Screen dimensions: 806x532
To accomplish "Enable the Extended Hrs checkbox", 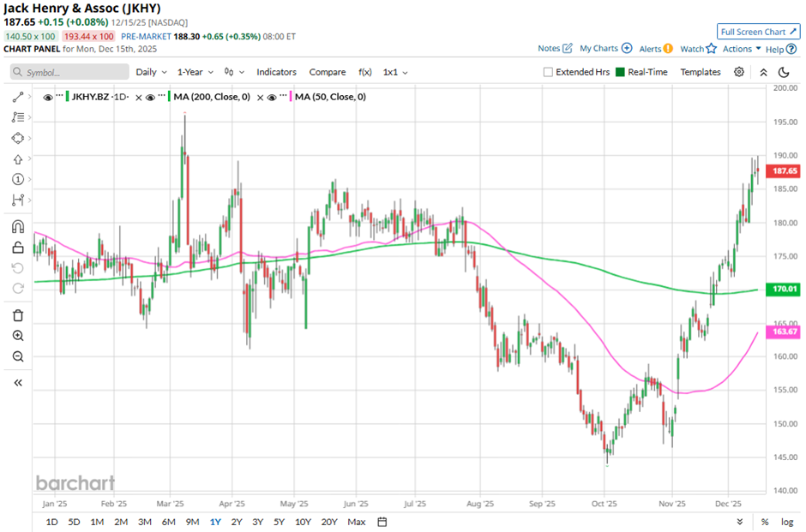I will click(548, 73).
